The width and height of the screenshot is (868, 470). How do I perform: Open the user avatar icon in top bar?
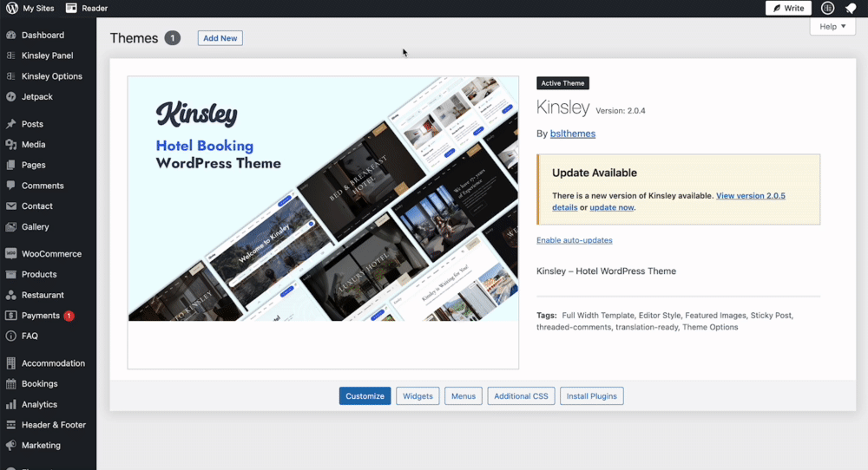827,8
